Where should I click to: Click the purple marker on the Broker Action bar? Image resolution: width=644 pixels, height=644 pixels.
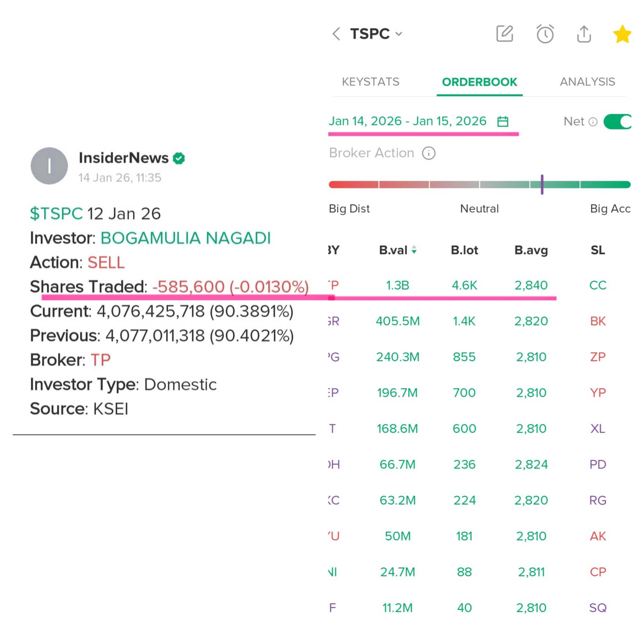click(x=542, y=184)
